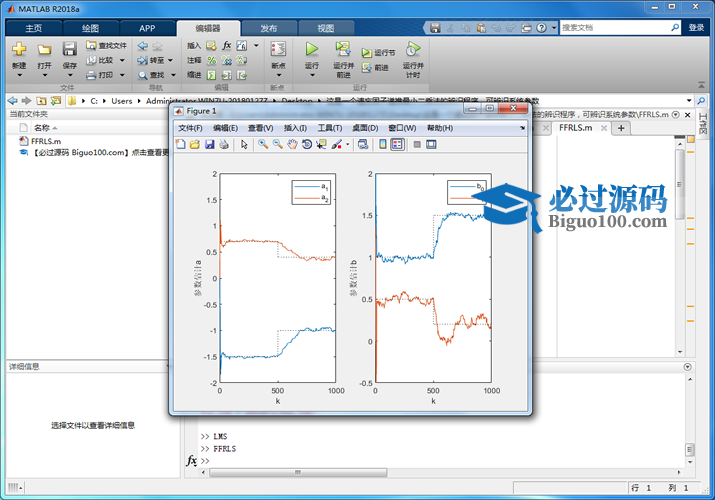Click Save Figure icon in Figure 1 toolbar
Screen dimensions: 715x500
[x=209, y=144]
